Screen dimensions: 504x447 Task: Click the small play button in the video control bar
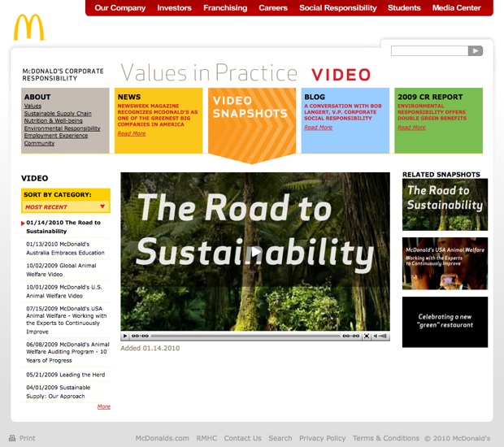tap(125, 336)
